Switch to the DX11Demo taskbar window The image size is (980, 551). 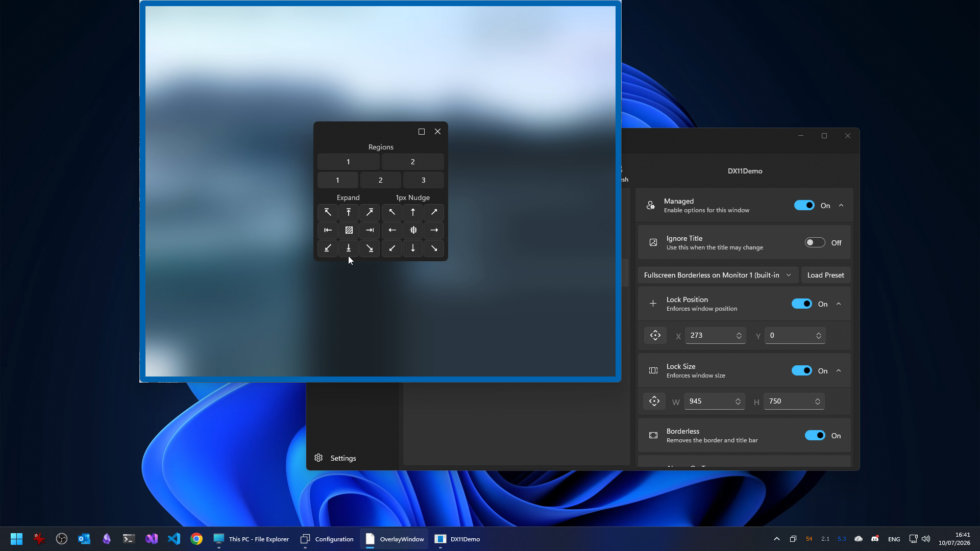click(457, 539)
